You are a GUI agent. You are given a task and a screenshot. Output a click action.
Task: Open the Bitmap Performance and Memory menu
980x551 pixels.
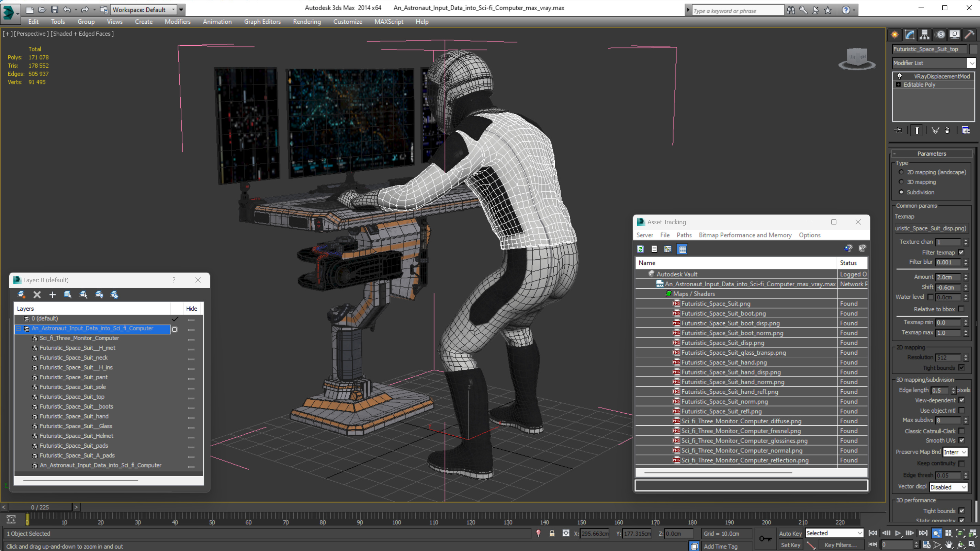(745, 235)
